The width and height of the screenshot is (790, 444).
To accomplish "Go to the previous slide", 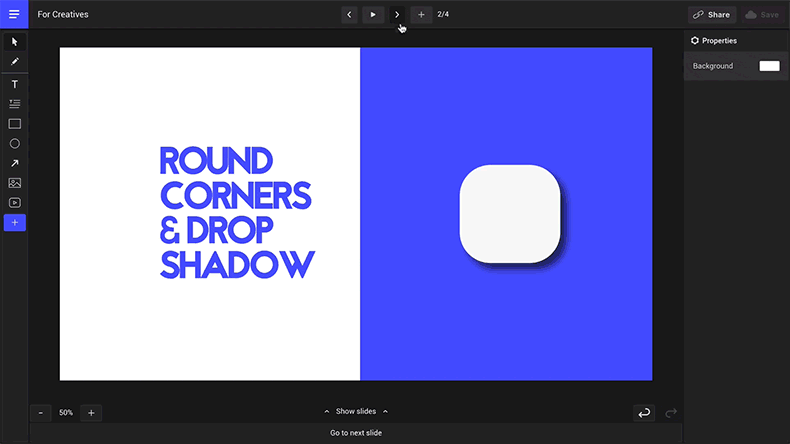I will point(348,15).
